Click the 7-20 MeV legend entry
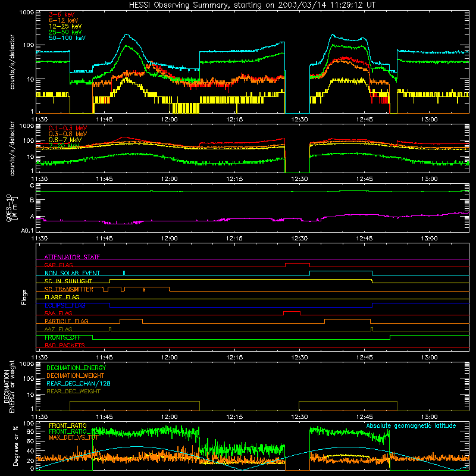 click(x=64, y=146)
